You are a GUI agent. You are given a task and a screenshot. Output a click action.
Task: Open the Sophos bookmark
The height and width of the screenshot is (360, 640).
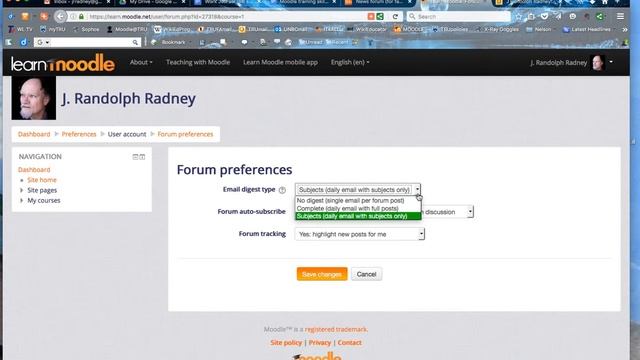tap(86, 29)
